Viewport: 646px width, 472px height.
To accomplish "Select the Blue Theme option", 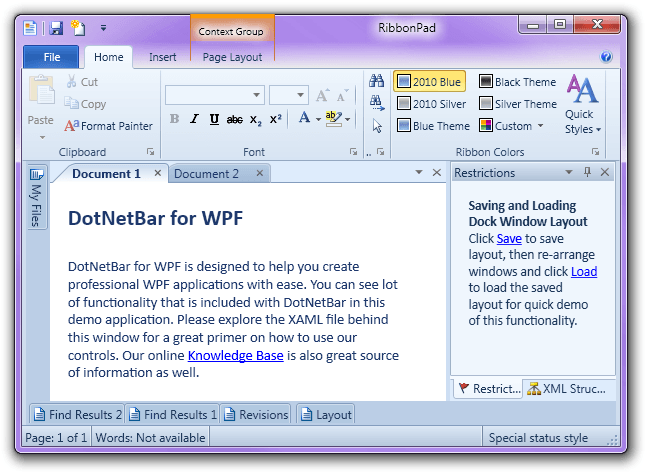I will [x=433, y=126].
